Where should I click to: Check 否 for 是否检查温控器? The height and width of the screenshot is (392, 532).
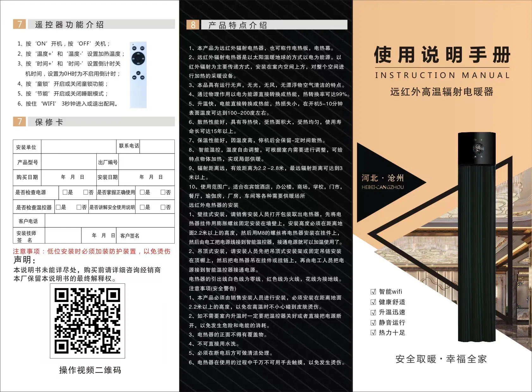tap(79, 207)
